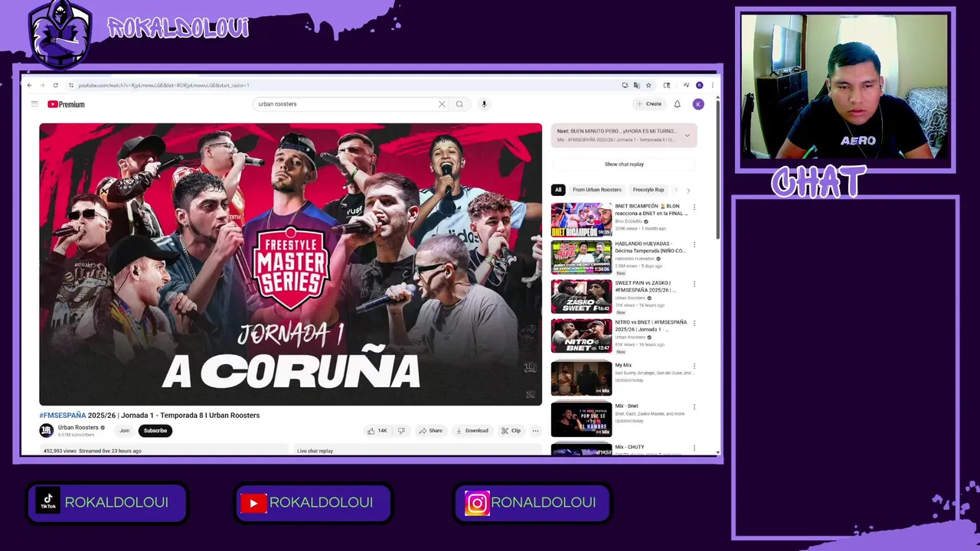Open options for HABLANDO HUEVADAS video
The width and height of the screenshot is (980, 551).
(694, 245)
